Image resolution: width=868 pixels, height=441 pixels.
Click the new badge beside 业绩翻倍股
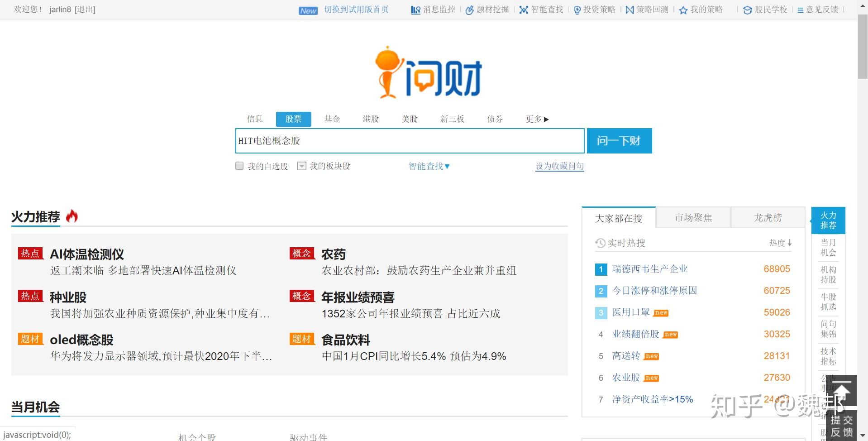(x=670, y=335)
